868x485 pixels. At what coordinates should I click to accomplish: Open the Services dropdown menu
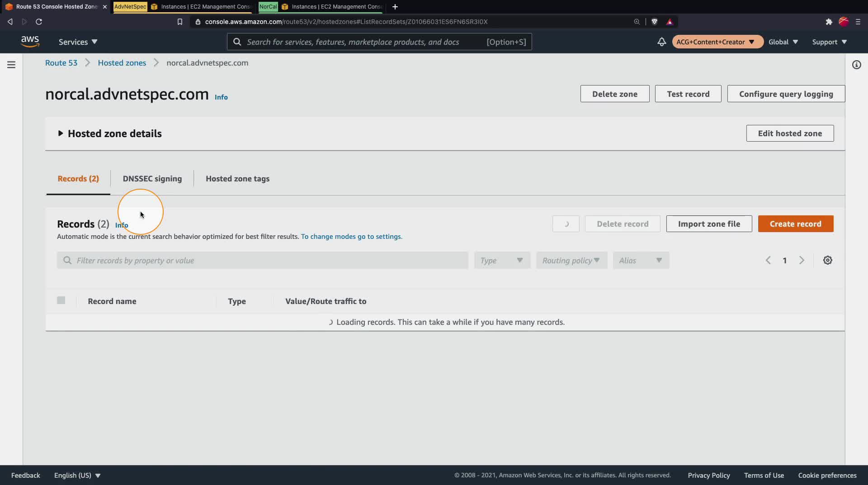pos(78,42)
